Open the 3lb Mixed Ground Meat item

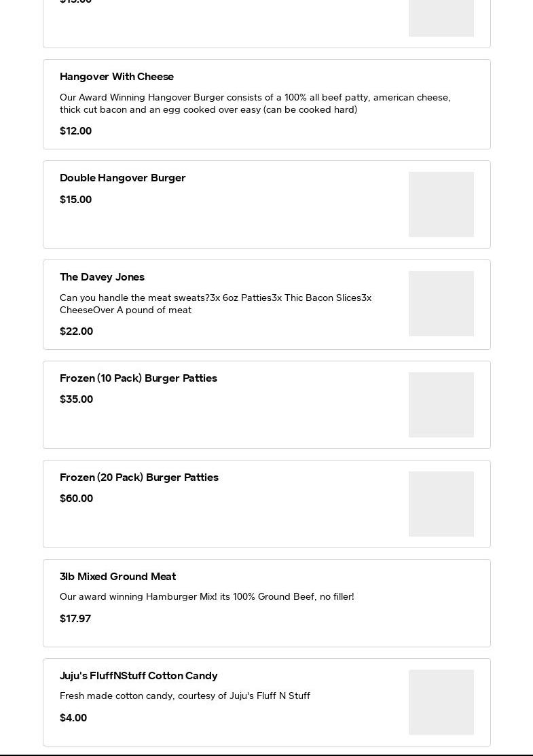coord(117,577)
